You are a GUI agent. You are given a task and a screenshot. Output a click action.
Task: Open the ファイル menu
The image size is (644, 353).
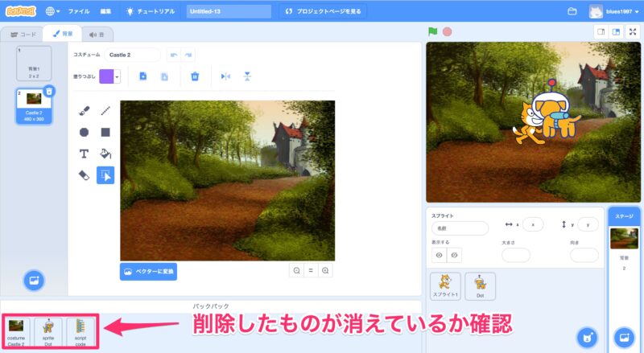click(79, 11)
